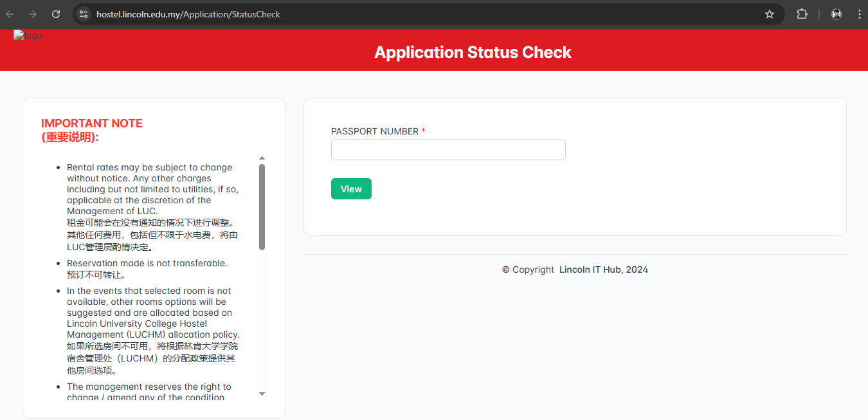This screenshot has width=868, height=420.
Task: Open the Lincoln IT Hub footer link
Action: click(604, 269)
